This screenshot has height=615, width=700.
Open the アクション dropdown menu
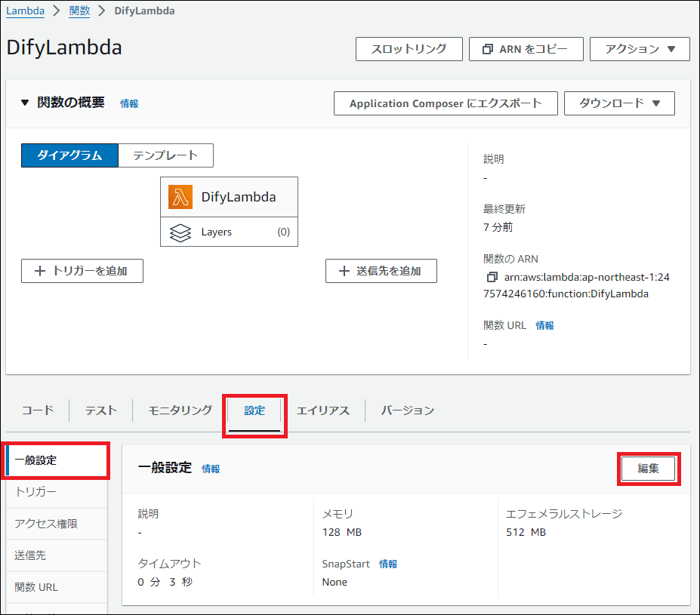pos(640,49)
